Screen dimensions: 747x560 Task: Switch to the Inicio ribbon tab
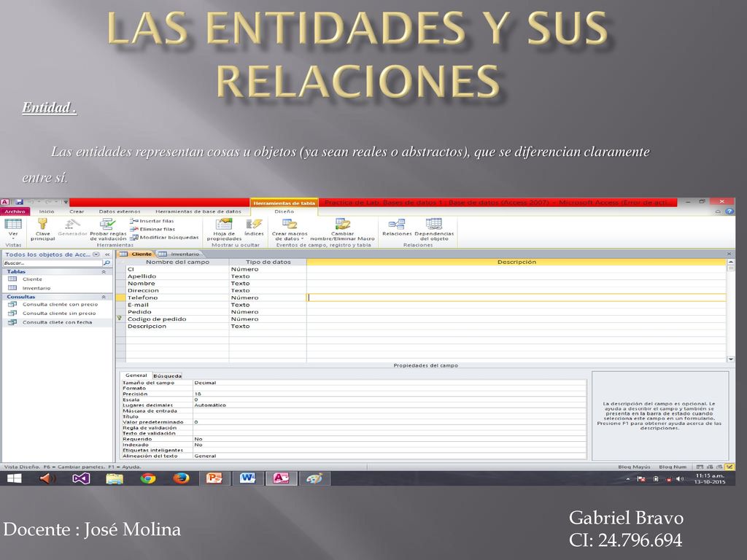pyautogui.click(x=47, y=211)
